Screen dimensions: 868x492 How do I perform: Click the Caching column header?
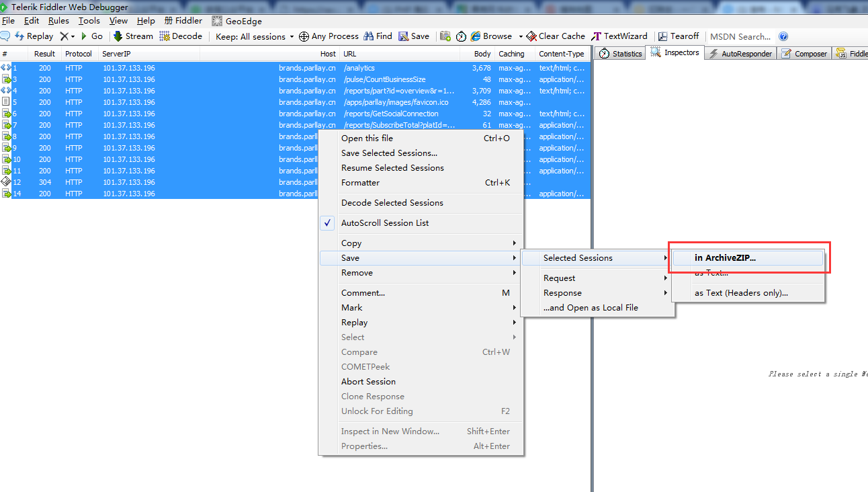pyautogui.click(x=514, y=54)
